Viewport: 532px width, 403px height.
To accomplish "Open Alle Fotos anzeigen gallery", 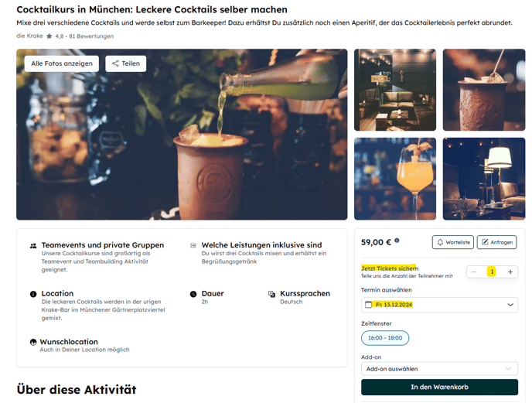I will click(x=62, y=63).
